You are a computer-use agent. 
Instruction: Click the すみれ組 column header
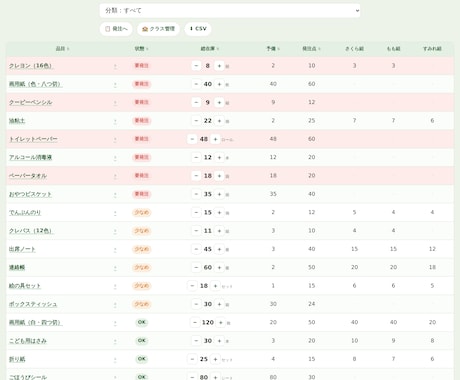[432, 49]
